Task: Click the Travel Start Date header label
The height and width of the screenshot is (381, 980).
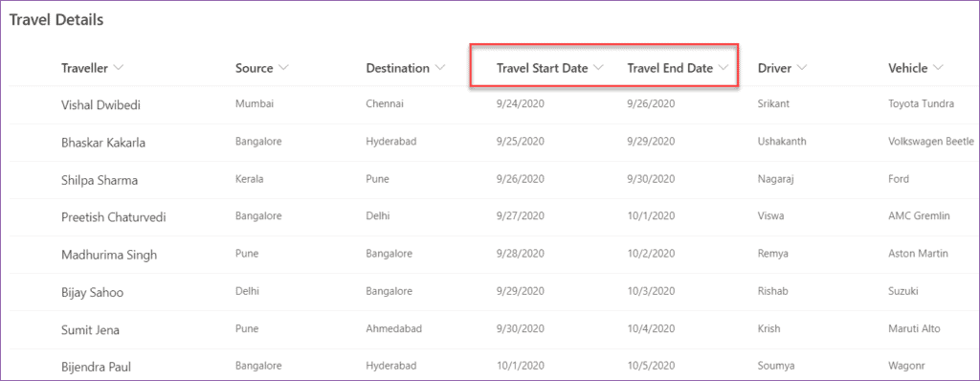Action: [x=542, y=68]
